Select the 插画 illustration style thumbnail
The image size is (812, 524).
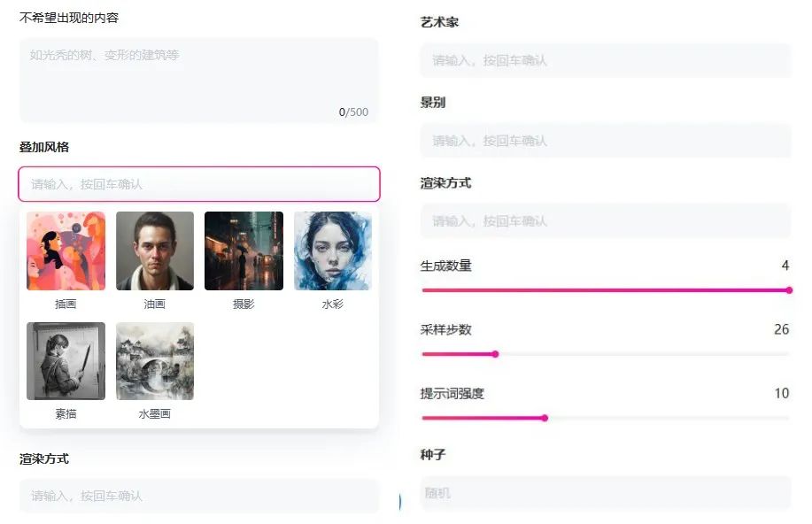[66, 250]
